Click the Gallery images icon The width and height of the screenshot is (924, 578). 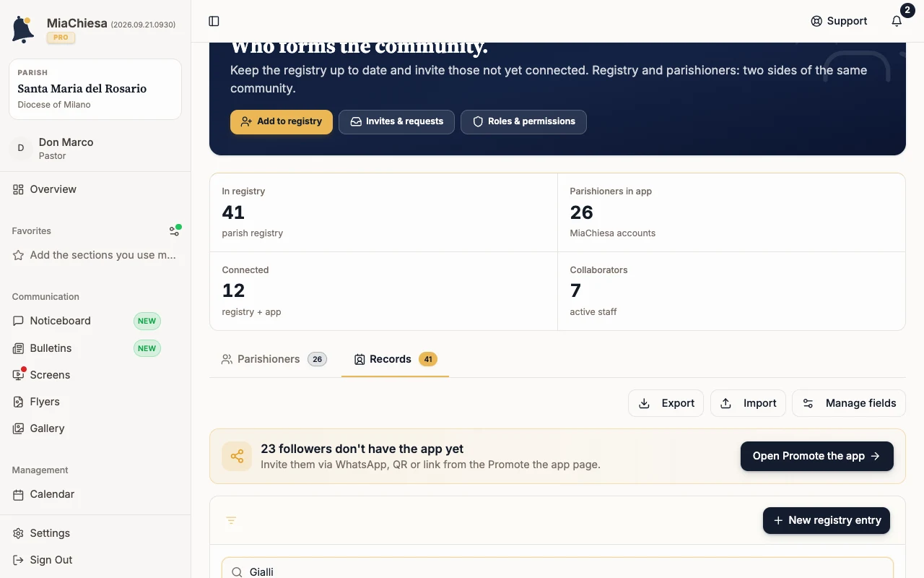coord(18,428)
